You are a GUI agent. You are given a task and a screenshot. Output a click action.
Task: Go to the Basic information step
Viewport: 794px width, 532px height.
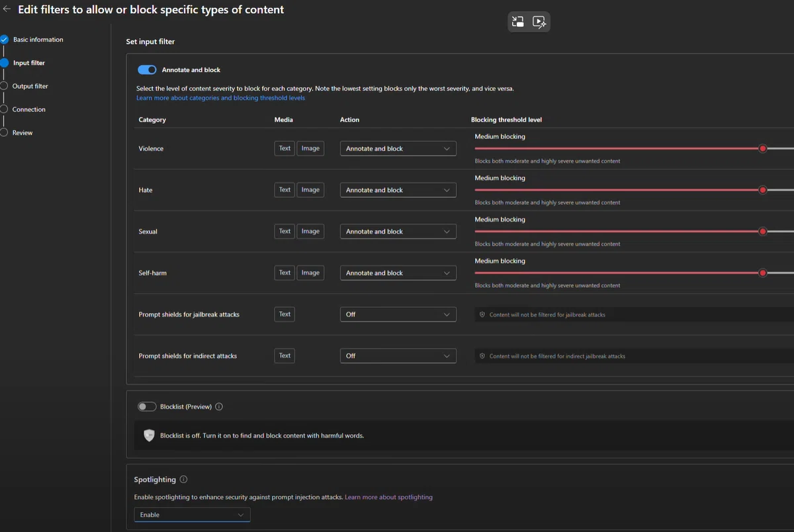(x=38, y=40)
